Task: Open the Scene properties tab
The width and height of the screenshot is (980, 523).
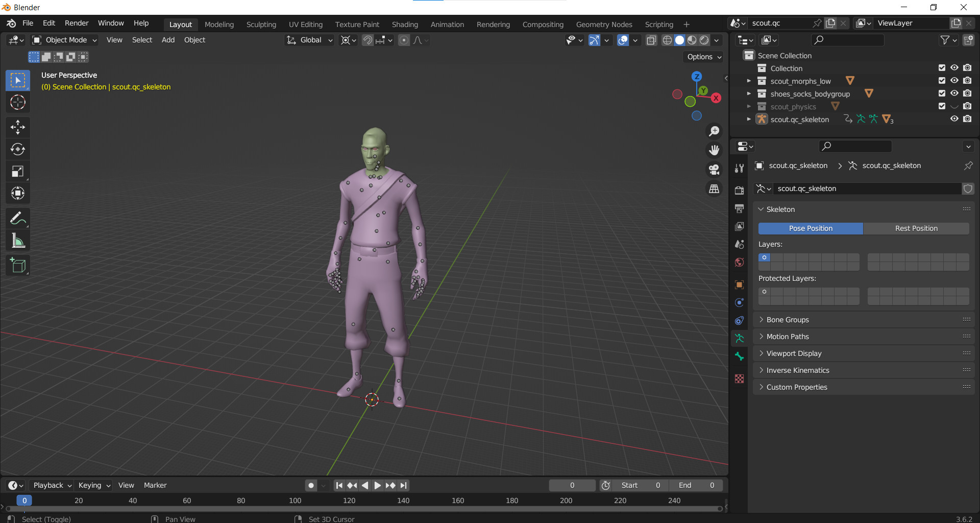Action: [739, 244]
